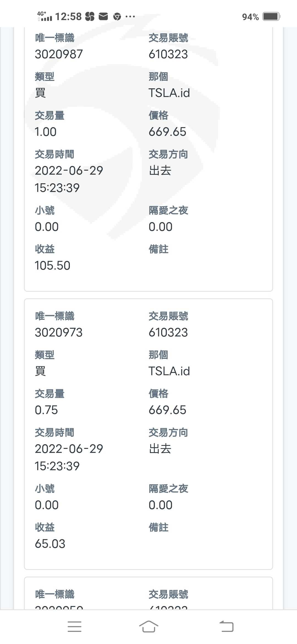The image size is (297, 644).
Task: Tap trade time in order 3020987 card
Action: (x=69, y=179)
